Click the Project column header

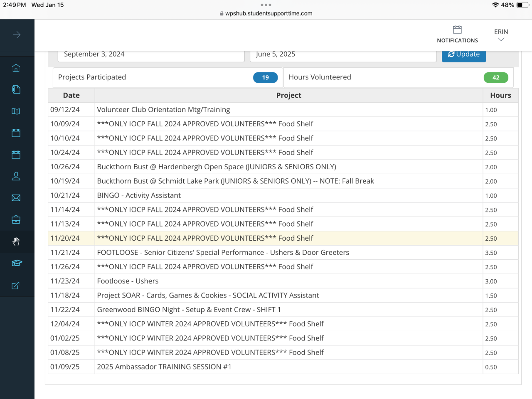click(x=288, y=95)
